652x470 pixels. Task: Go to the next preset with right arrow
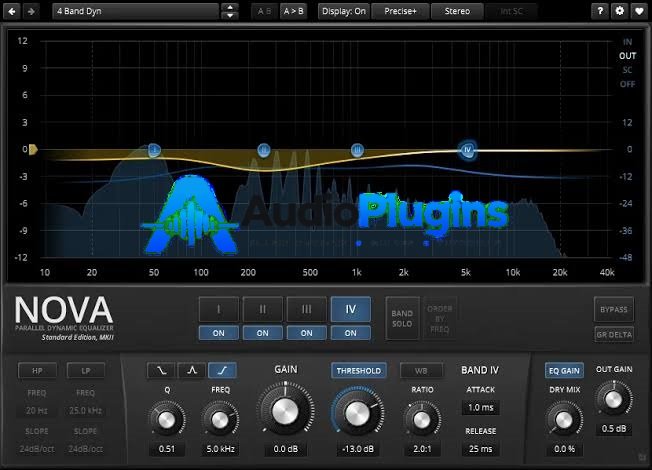click(31, 11)
